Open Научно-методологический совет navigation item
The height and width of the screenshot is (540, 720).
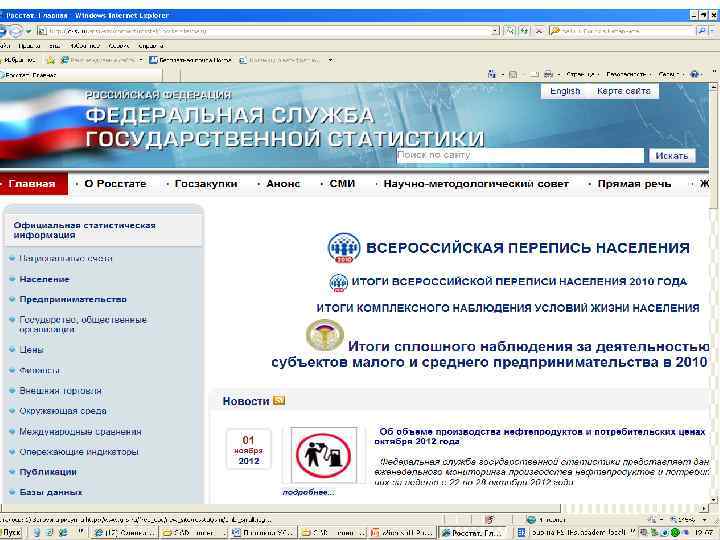click(476, 184)
